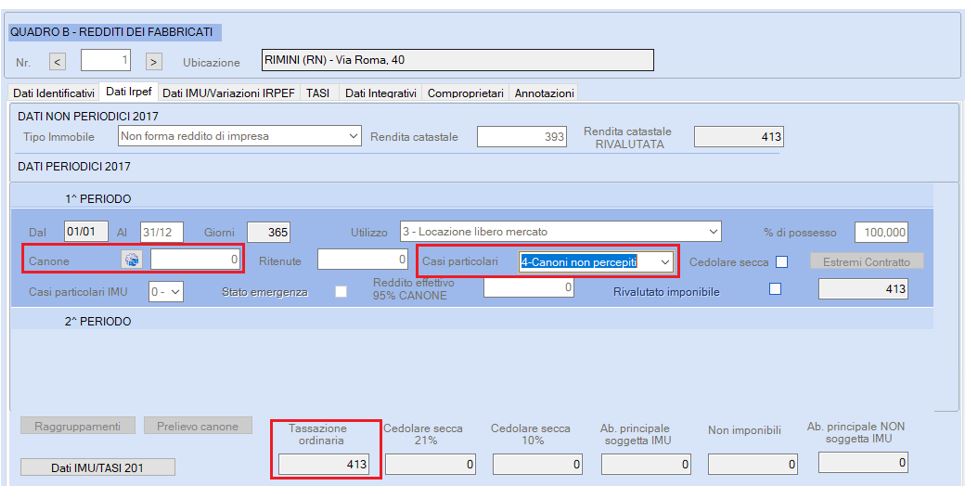Select the Dati Irpef tab
The image size is (971, 498).
129,91
